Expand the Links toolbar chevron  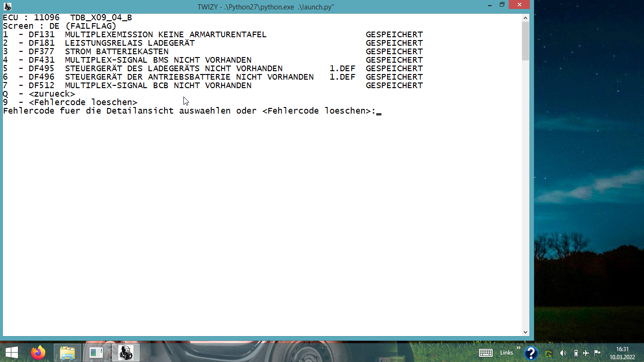pyautogui.click(x=519, y=348)
